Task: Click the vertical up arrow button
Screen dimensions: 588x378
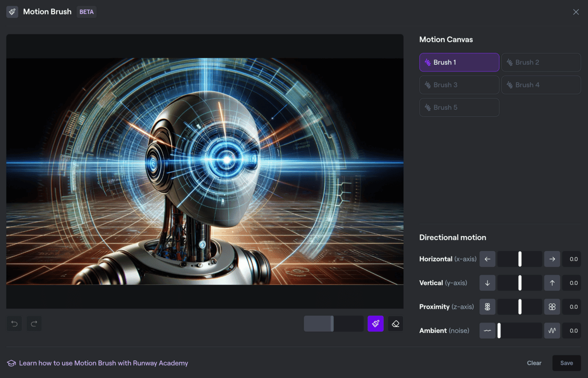Action: click(552, 283)
